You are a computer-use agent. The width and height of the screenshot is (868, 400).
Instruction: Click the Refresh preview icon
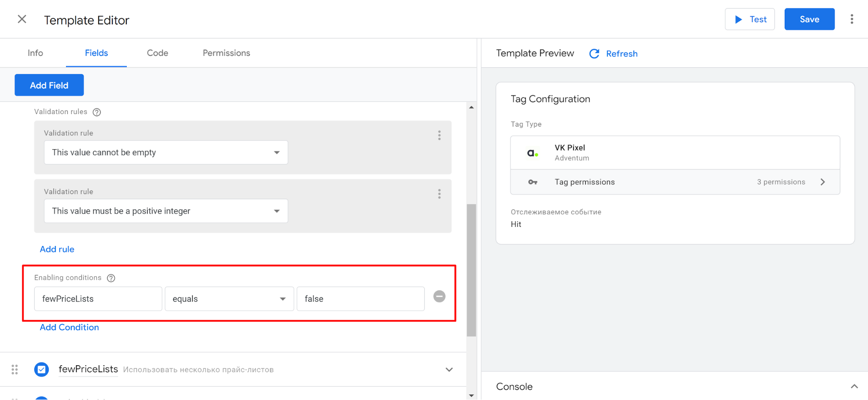click(x=594, y=53)
